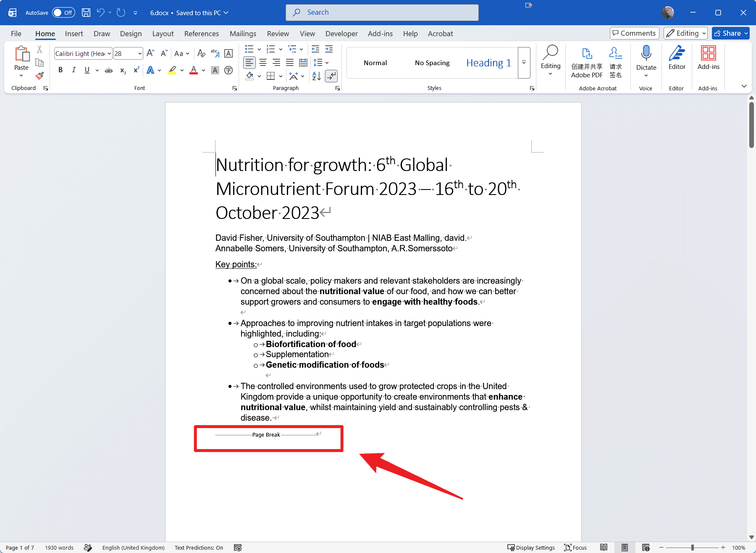Click the Character Border icon
756x553 pixels.
click(228, 53)
